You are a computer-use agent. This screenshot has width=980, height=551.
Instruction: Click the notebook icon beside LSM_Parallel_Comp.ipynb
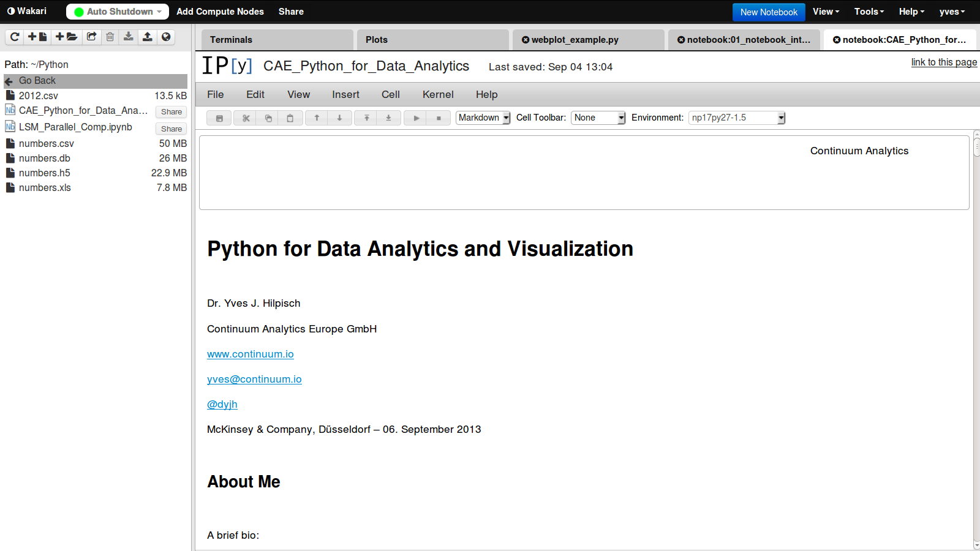[10, 127]
